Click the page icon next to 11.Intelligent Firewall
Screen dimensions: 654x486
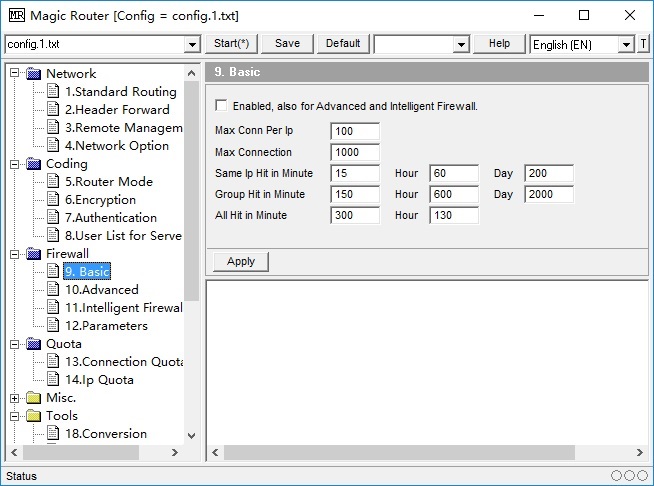(53, 307)
